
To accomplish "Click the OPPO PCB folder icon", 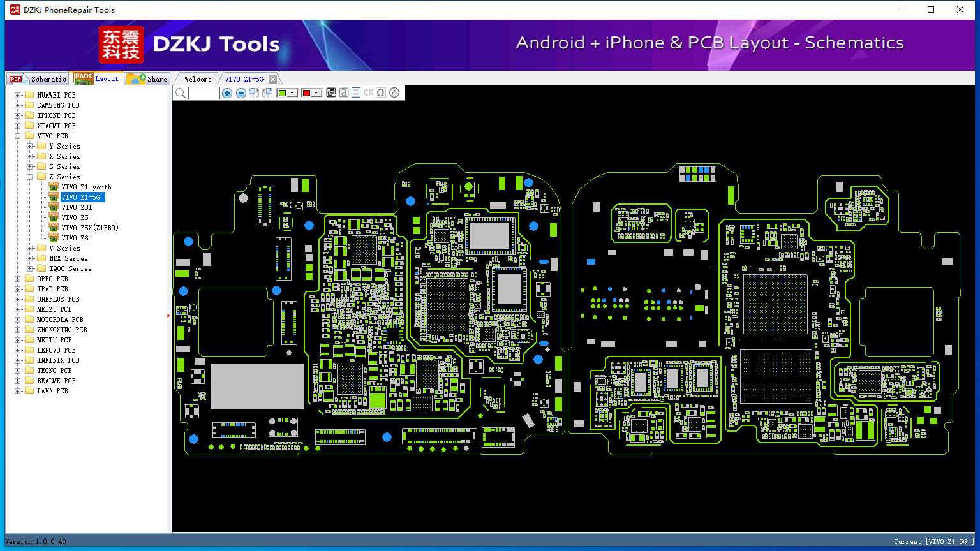I will (29, 278).
